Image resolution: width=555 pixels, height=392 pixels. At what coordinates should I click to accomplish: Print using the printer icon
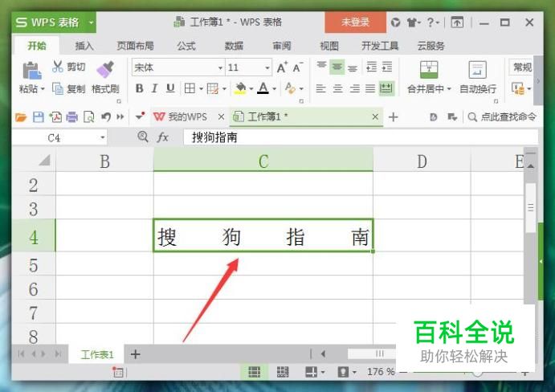click(71, 116)
